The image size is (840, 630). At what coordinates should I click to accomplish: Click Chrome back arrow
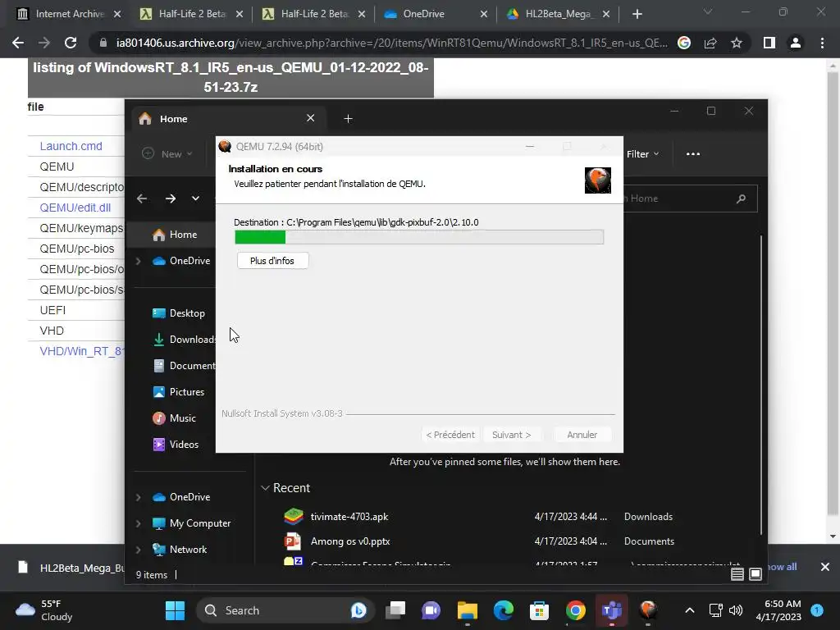pos(18,43)
